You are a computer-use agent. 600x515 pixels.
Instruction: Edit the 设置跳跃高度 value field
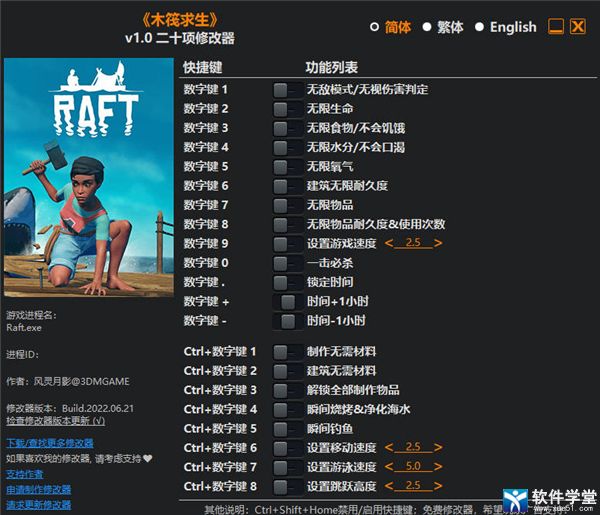pyautogui.click(x=413, y=486)
